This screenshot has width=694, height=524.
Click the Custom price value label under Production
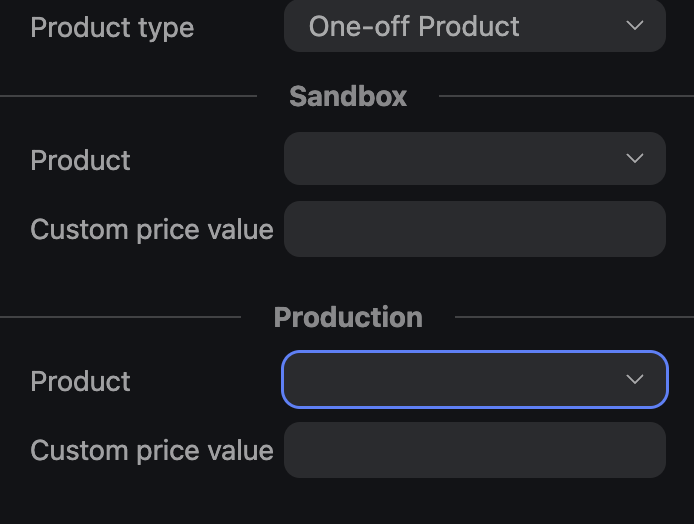(x=152, y=450)
